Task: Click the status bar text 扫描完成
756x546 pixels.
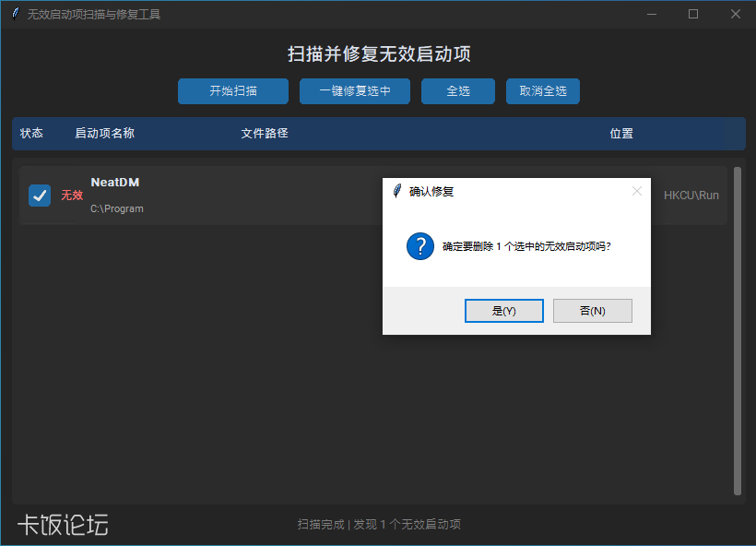Action: pos(321,524)
